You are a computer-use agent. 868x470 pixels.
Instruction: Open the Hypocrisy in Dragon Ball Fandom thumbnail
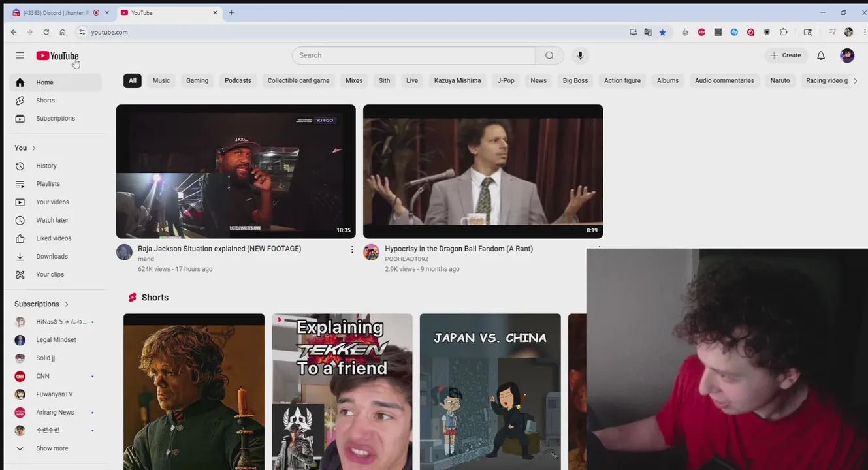coord(483,172)
